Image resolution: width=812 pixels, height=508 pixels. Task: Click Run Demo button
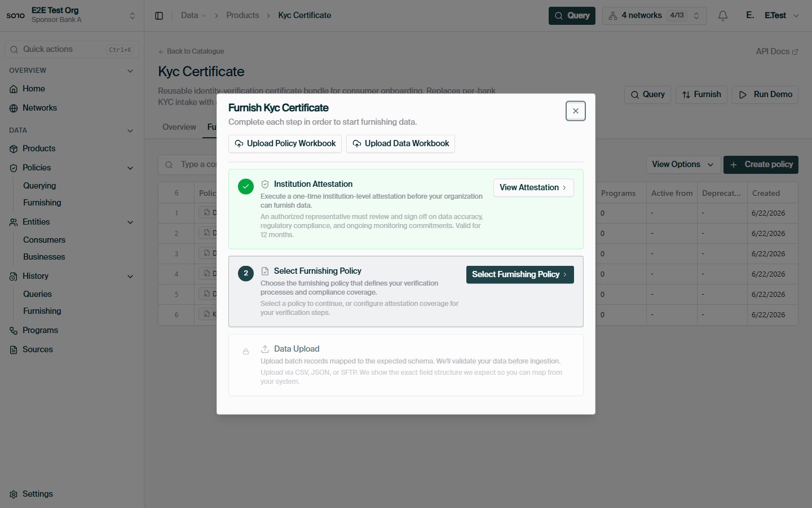tap(765, 94)
